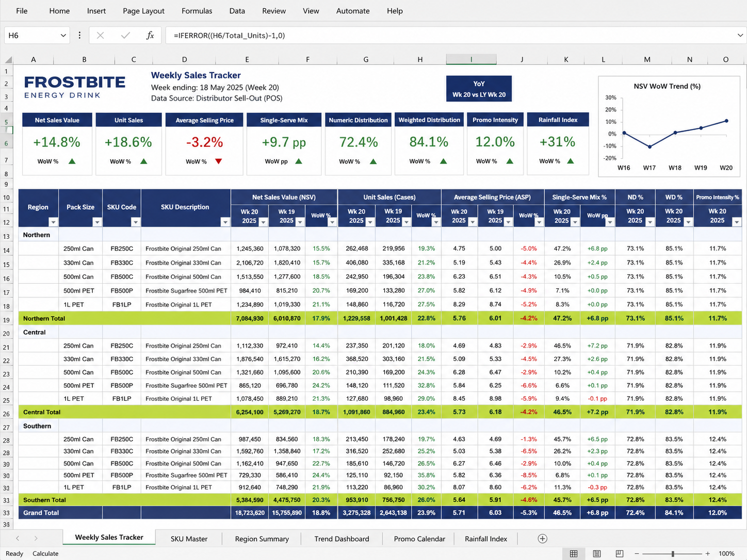Open the Name Box dropdown arrow
Screen dimensions: 747x560
(63, 36)
